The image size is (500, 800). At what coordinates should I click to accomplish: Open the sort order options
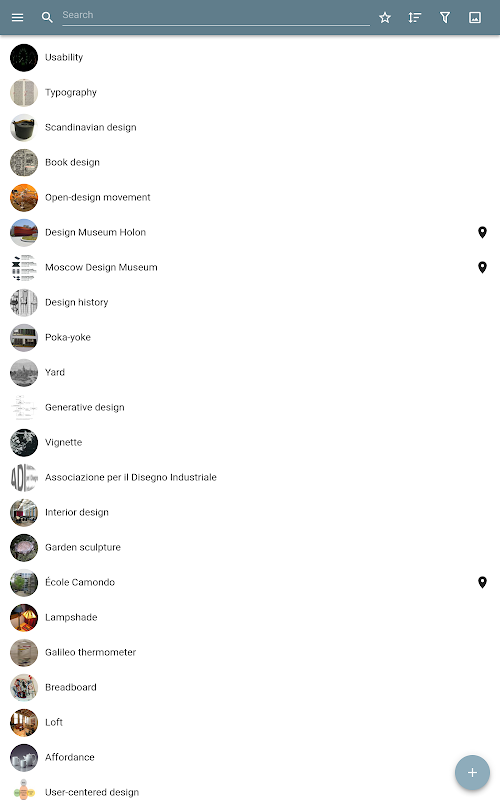click(x=414, y=18)
